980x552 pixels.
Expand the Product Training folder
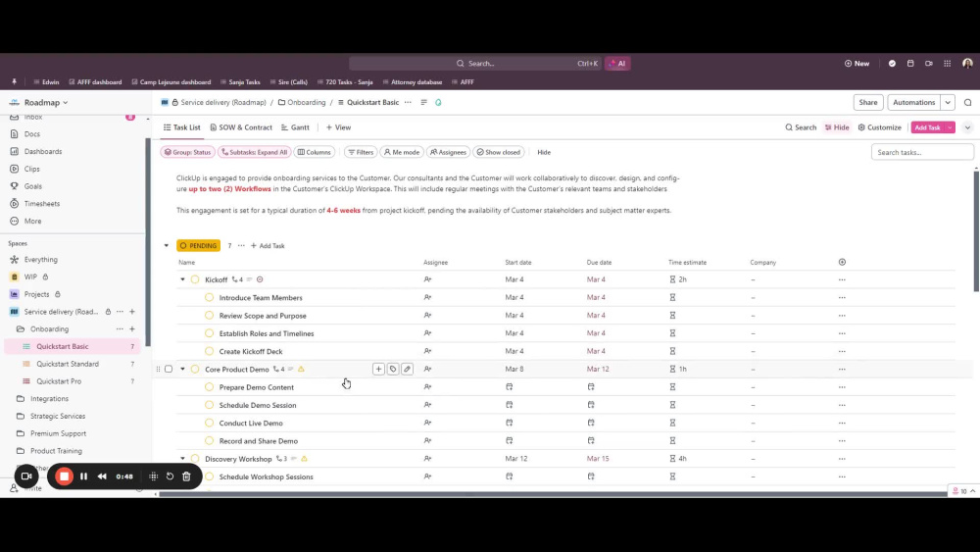(56, 451)
